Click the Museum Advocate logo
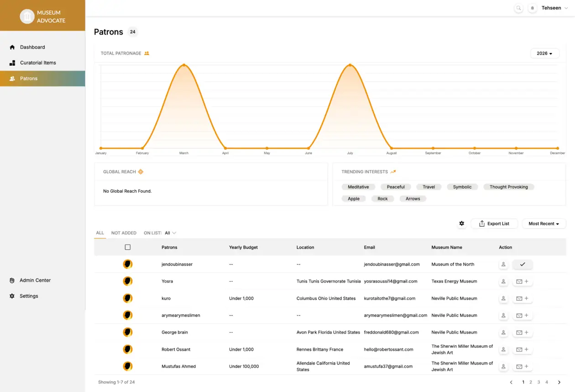Screen dimensions: 575x392 (43, 16)
